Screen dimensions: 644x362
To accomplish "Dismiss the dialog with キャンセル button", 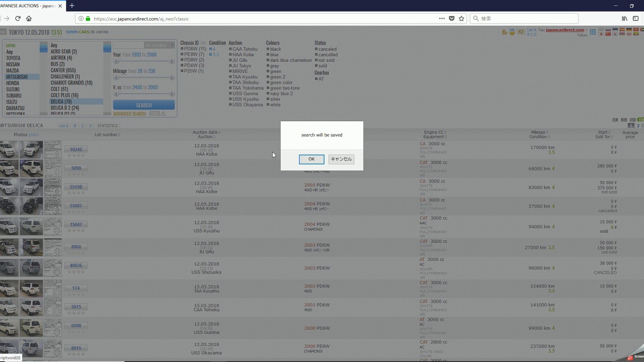I will coord(341,159).
